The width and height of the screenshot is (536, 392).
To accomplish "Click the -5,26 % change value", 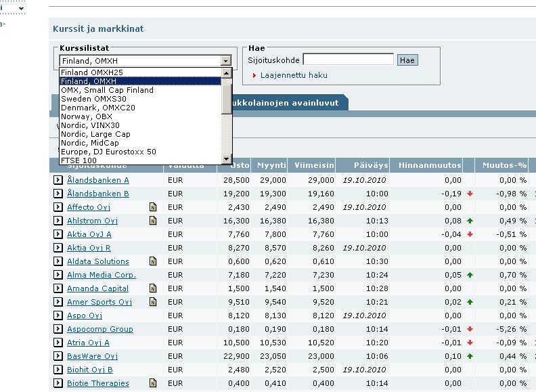I will click(x=511, y=329).
